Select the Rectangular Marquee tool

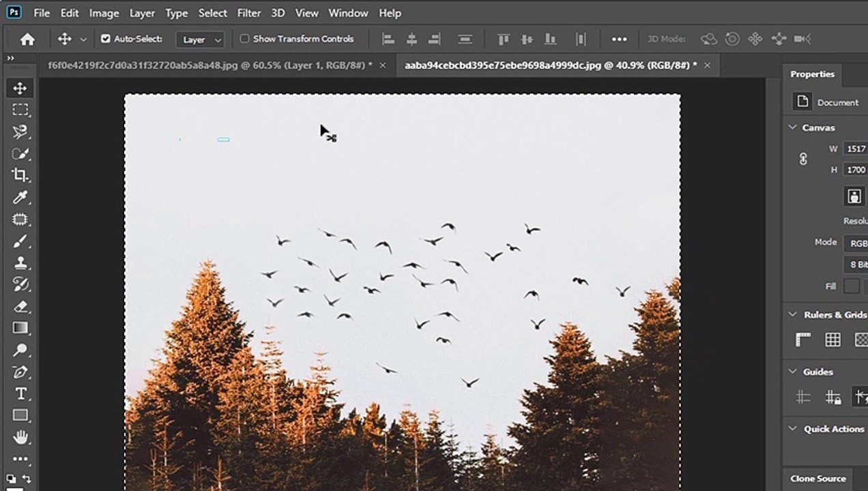click(20, 110)
